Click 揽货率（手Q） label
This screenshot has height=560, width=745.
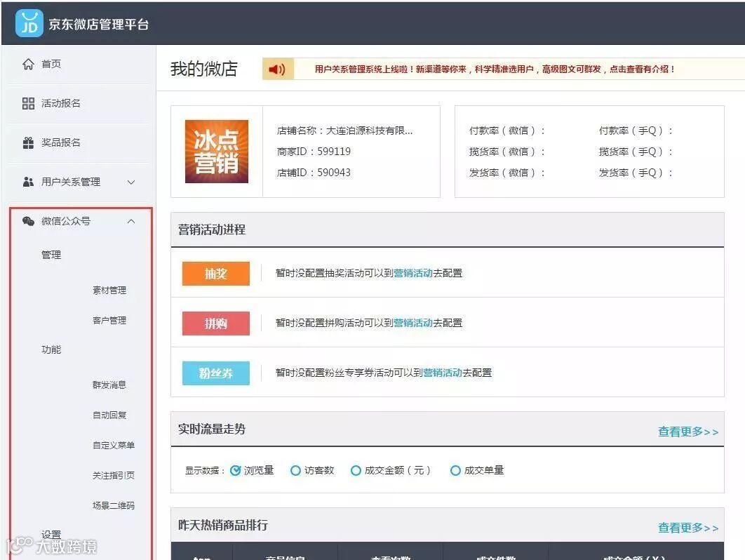tap(636, 152)
